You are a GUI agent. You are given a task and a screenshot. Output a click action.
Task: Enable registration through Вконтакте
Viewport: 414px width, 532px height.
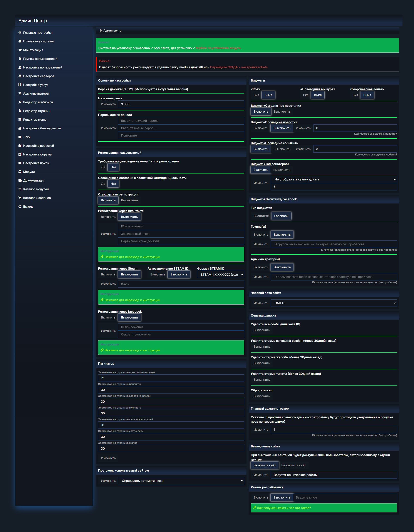(x=108, y=217)
